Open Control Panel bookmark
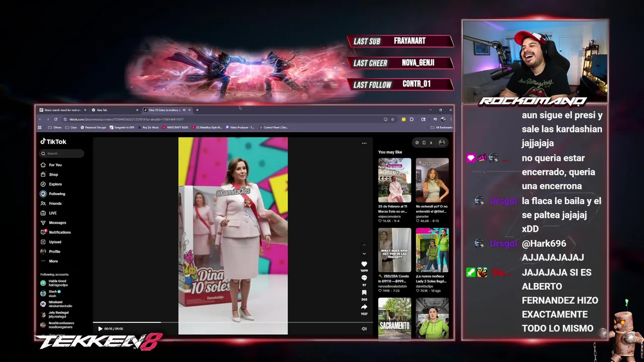This screenshot has height=362, width=644. pos(274,128)
